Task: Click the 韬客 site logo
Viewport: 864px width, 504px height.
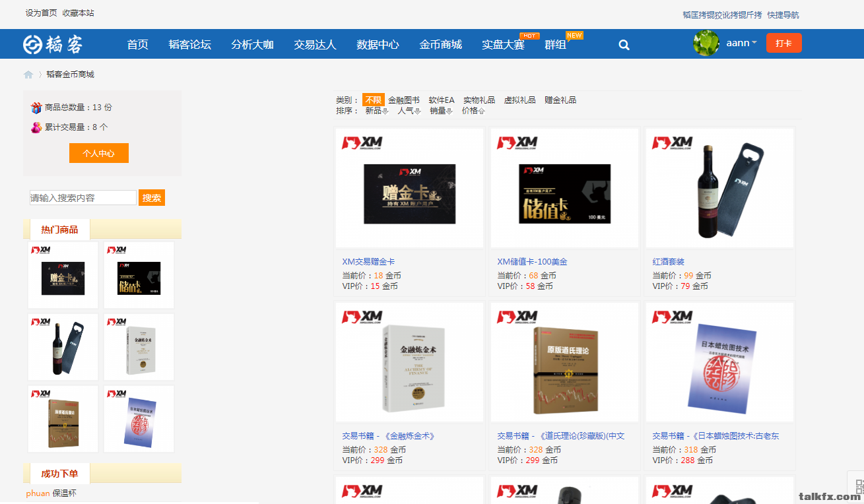Action: tap(53, 44)
